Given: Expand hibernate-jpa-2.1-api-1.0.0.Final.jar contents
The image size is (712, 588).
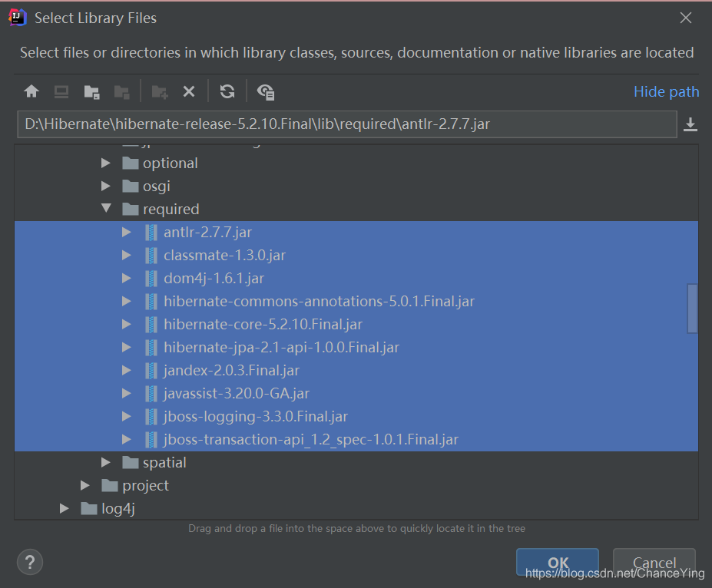Looking at the screenshot, I should point(127,348).
